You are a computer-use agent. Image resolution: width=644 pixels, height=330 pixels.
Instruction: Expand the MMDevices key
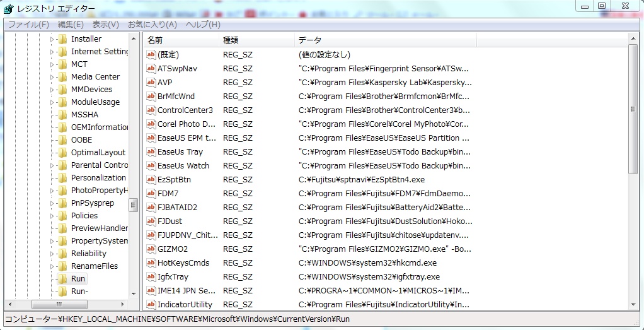52,90
